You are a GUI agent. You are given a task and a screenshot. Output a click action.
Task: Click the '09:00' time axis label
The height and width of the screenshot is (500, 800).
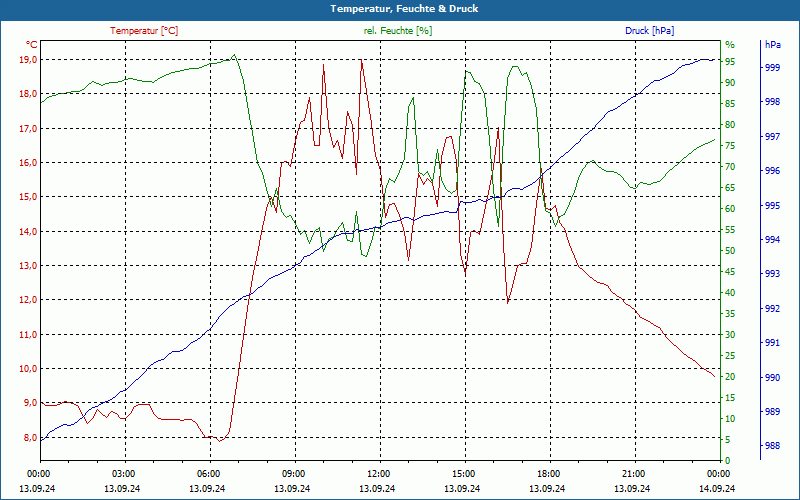(293, 473)
